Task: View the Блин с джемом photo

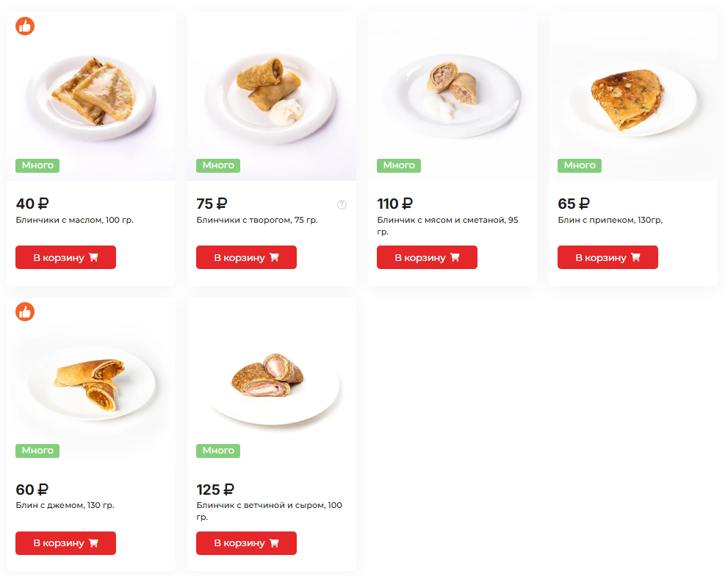Action: [x=91, y=379]
